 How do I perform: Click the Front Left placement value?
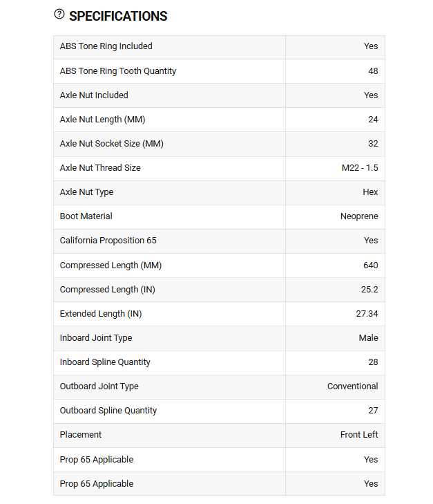[x=359, y=435]
